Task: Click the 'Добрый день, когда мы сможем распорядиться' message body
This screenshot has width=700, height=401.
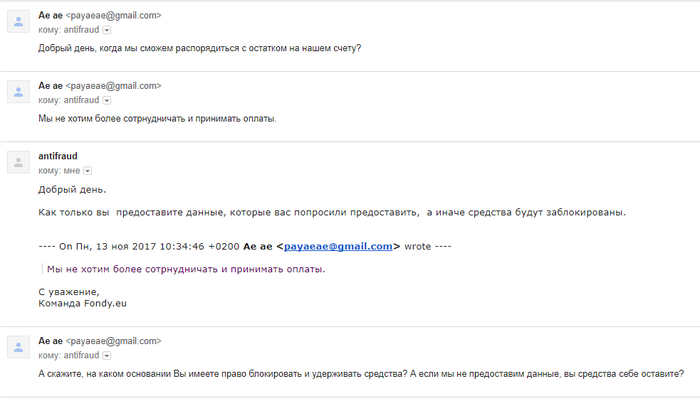Action: click(x=200, y=48)
